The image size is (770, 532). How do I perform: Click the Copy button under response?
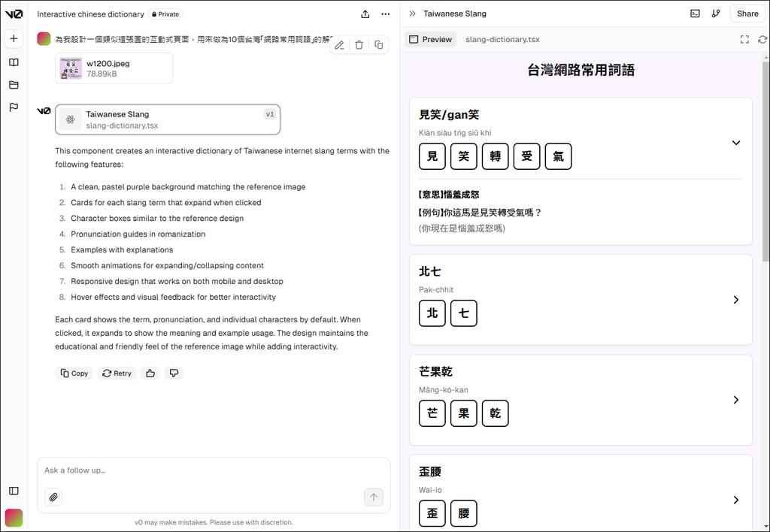[x=74, y=373]
